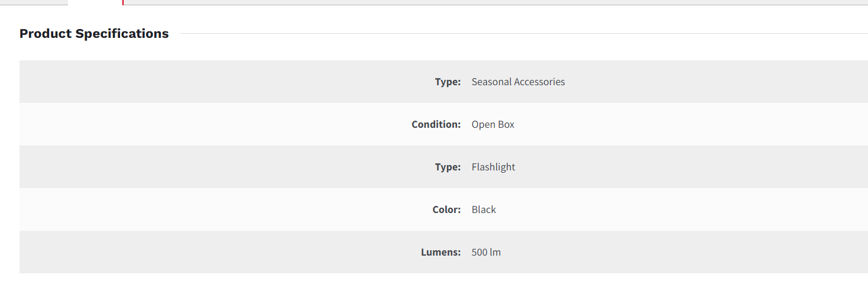Select the 500 lm value

(x=486, y=252)
